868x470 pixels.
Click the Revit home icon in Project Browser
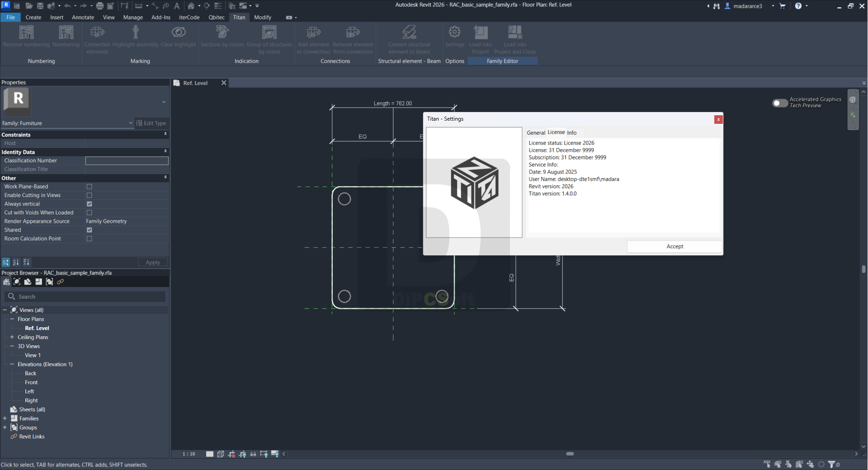click(x=6, y=282)
